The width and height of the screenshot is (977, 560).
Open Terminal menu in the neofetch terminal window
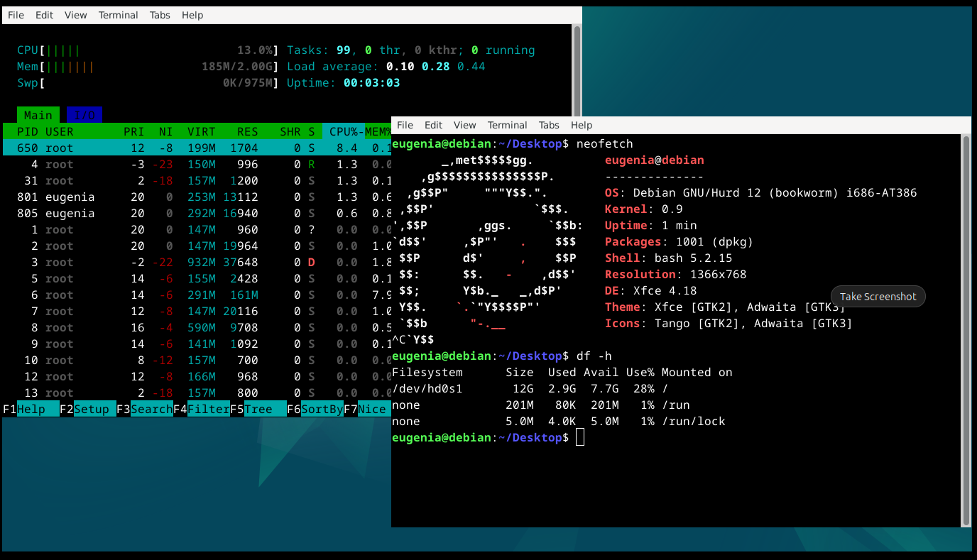click(x=507, y=125)
